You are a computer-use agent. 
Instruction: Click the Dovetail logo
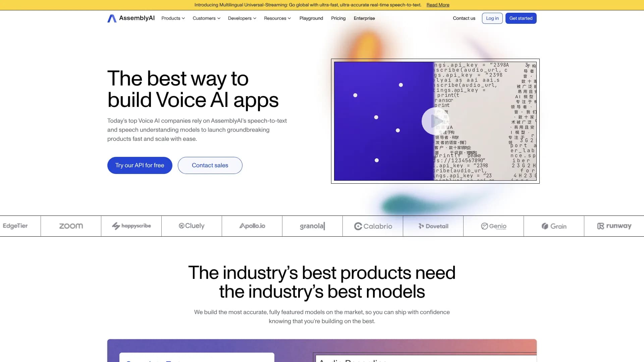[x=433, y=226]
